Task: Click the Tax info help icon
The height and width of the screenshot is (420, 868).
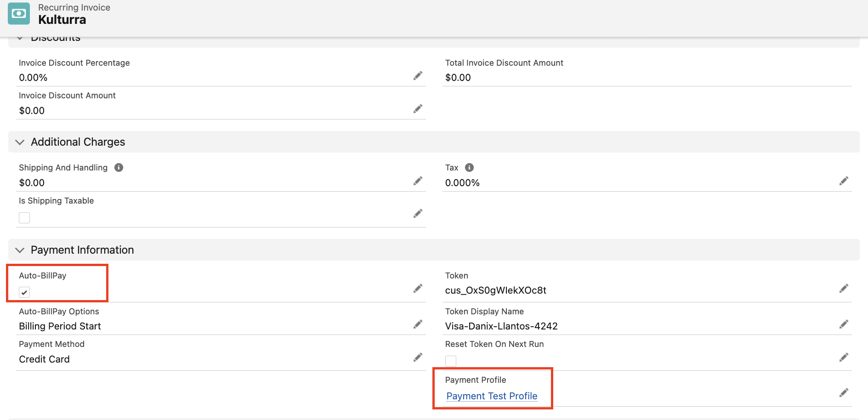Action: pyautogui.click(x=469, y=168)
